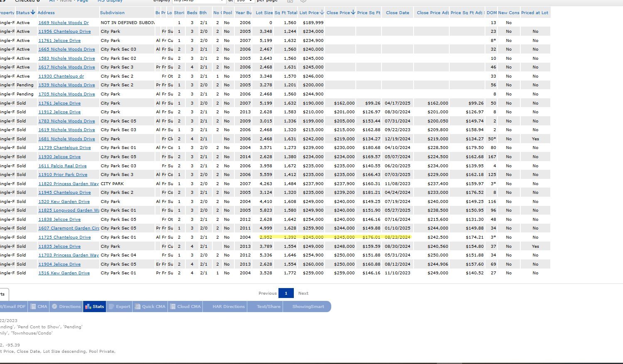Viewport: 623px width, 364px height.
Task: Click the Subdivision column header
Action: click(112, 12)
